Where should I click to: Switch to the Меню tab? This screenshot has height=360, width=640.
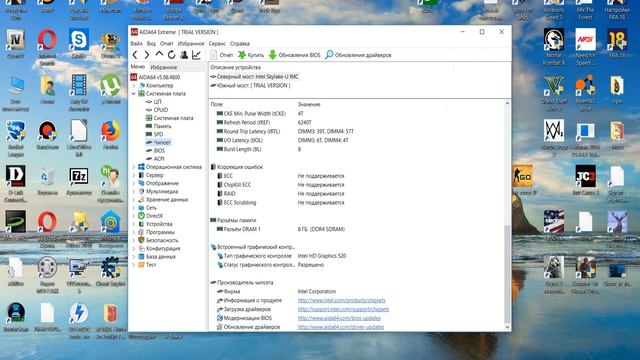(x=138, y=67)
